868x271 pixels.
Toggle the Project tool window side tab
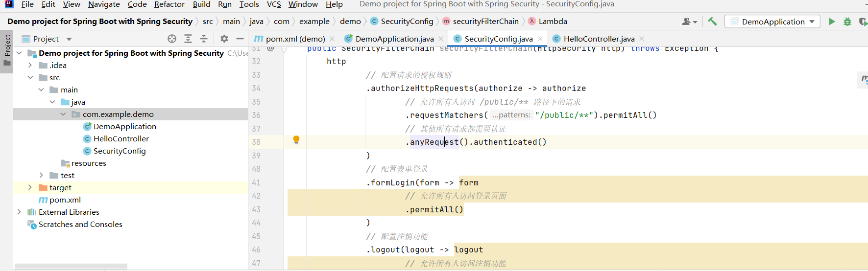(7, 51)
